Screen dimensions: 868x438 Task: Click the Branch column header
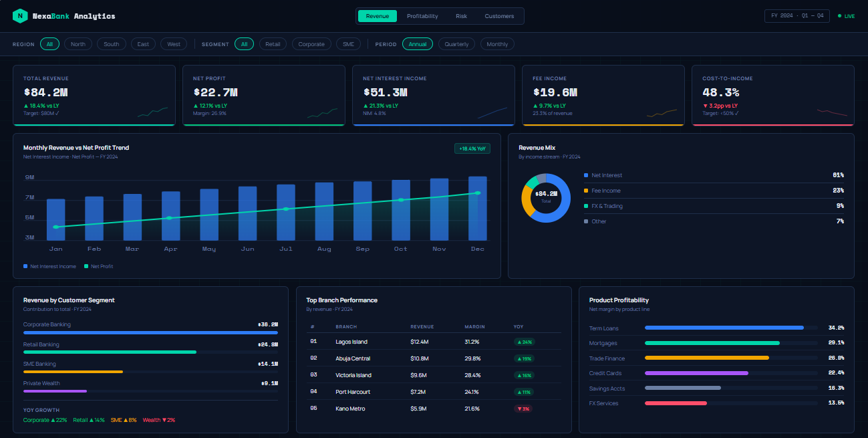click(x=346, y=327)
